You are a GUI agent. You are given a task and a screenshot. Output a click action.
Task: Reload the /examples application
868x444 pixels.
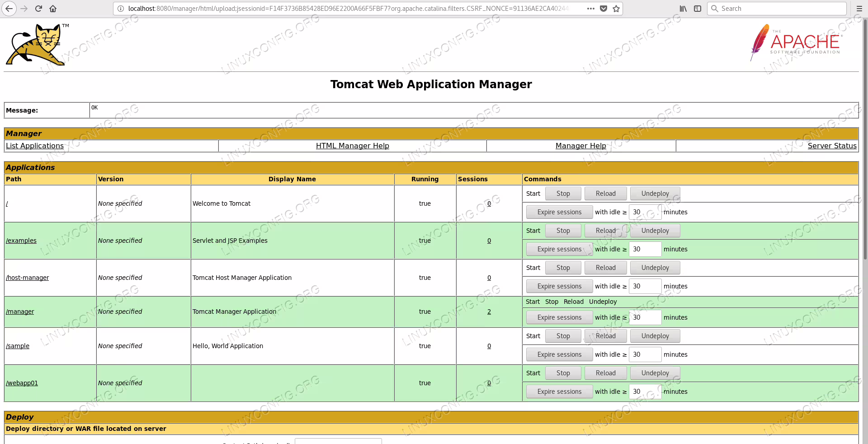[x=606, y=231]
